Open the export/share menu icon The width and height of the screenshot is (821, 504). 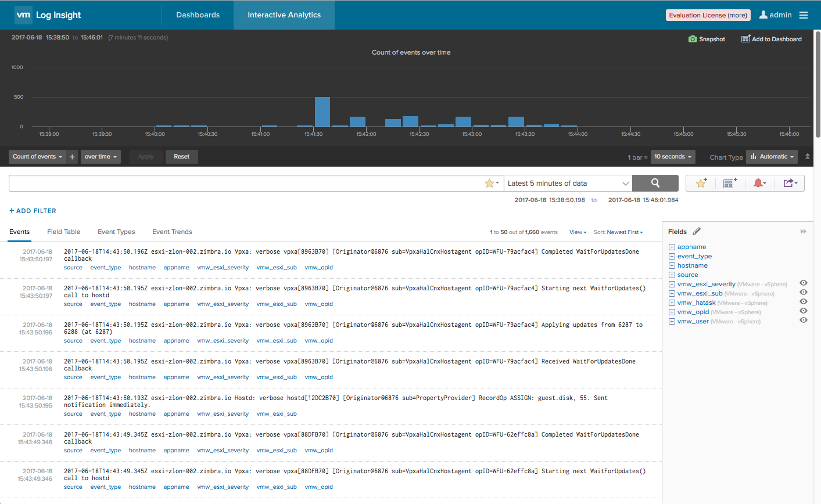(x=790, y=183)
